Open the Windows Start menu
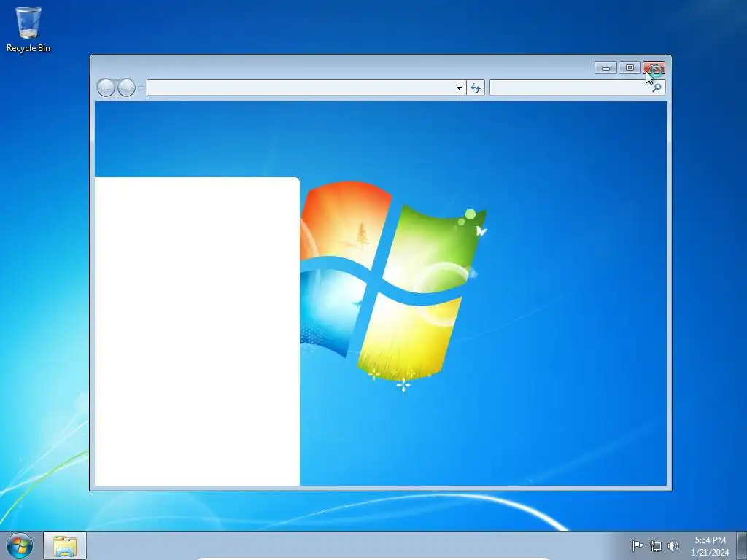The height and width of the screenshot is (560, 747). [20, 545]
